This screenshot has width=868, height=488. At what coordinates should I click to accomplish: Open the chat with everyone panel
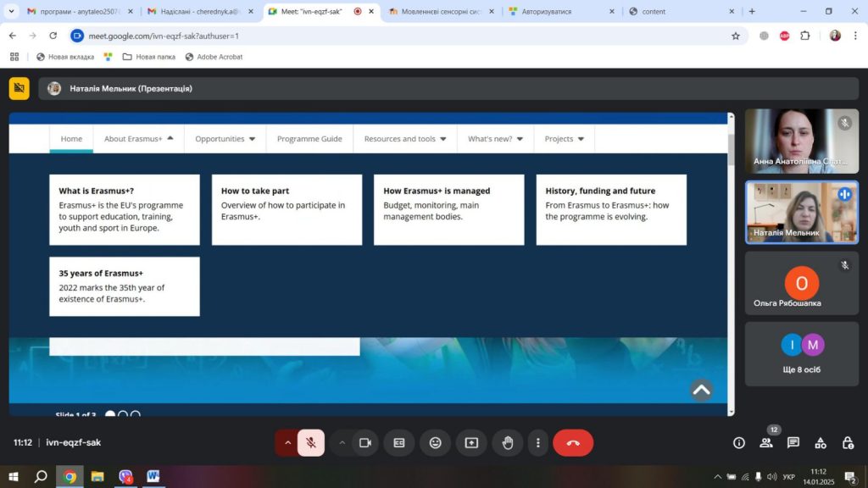793,442
